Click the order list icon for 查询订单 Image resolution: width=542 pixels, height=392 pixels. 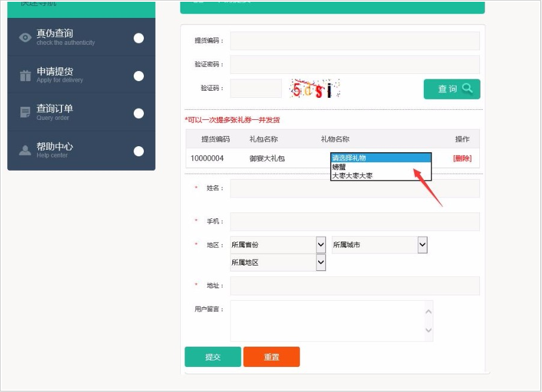[x=25, y=113]
